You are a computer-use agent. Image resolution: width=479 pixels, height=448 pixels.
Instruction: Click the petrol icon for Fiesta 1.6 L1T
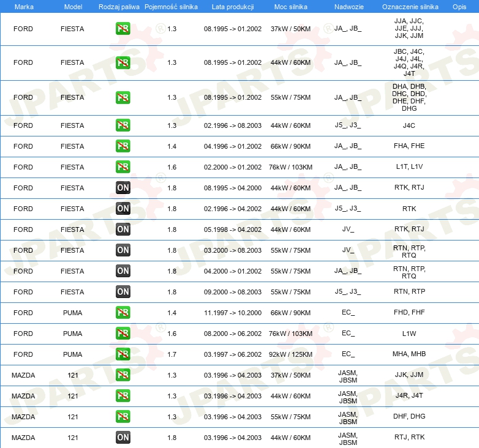(123, 167)
